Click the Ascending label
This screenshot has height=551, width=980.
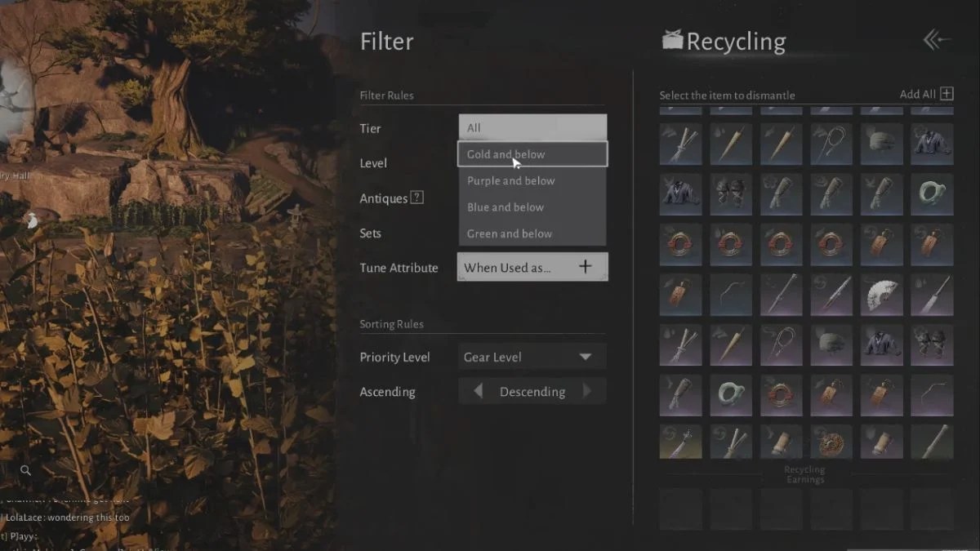pyautogui.click(x=388, y=392)
